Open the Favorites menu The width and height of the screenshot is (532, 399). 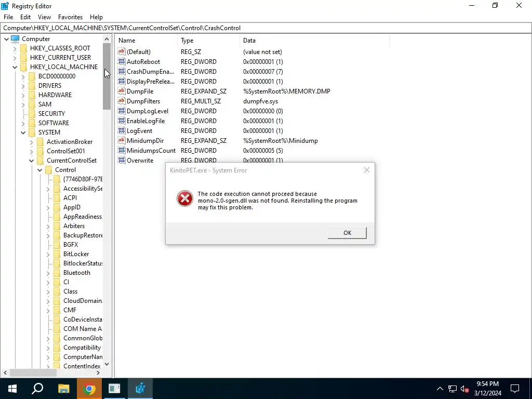point(70,17)
